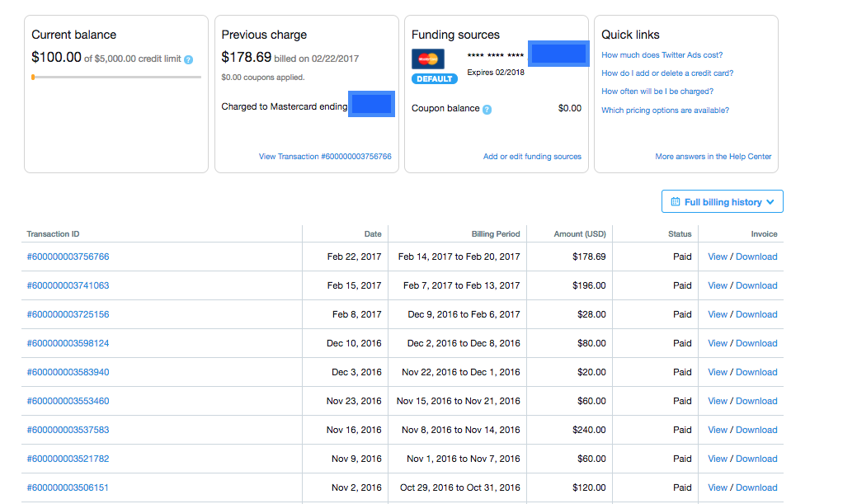This screenshot has width=857, height=504.
Task: Click Which pricing options are available link
Action: click(665, 111)
